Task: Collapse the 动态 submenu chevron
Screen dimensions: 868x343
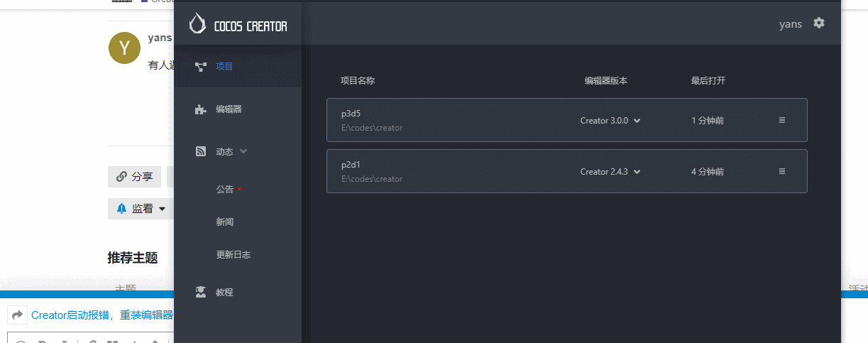Action: 243,151
